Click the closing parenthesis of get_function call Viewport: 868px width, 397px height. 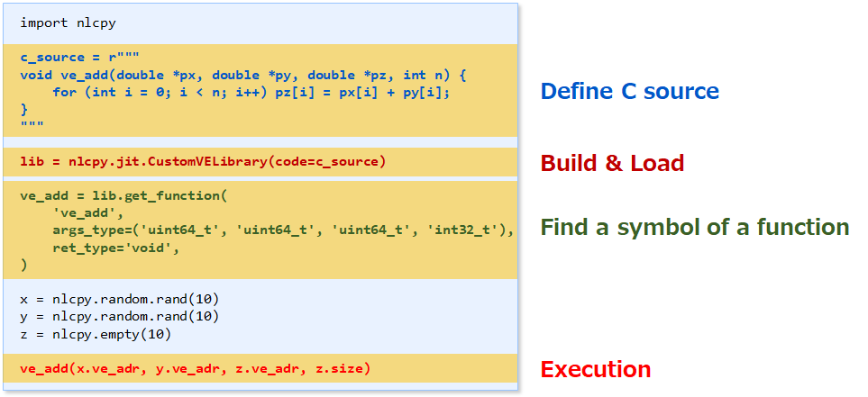coord(24,265)
